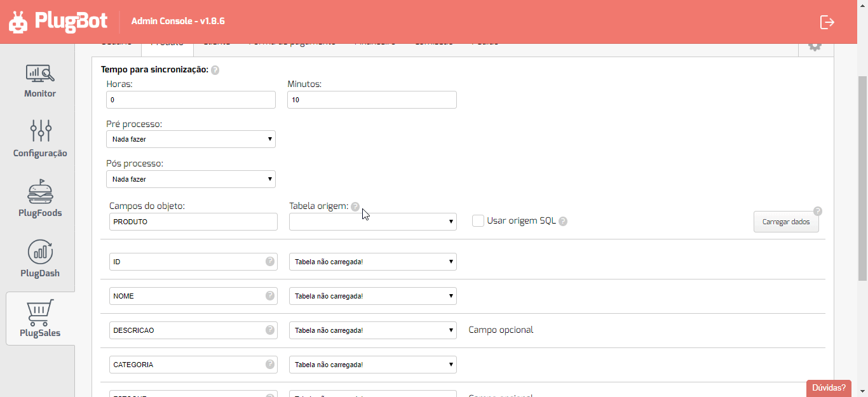Viewport: 868px width, 397px height.
Task: Click the Admin Console version text
Action: [x=178, y=21]
